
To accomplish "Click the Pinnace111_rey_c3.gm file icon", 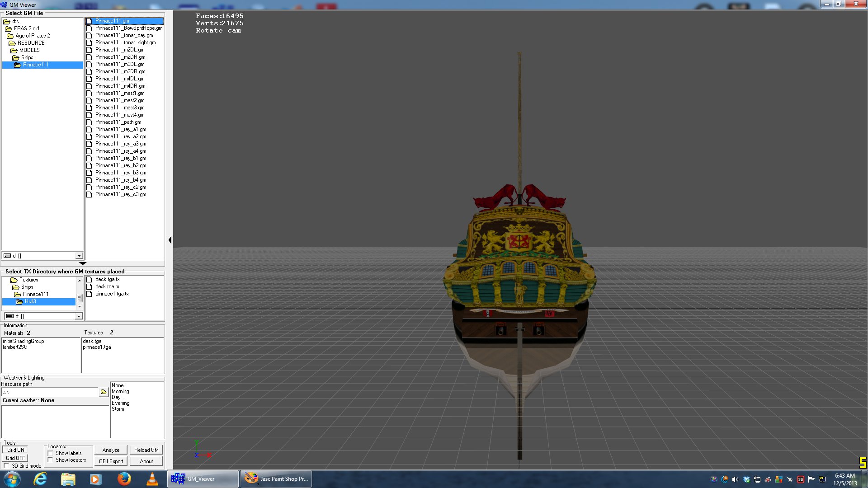I will [x=89, y=194].
